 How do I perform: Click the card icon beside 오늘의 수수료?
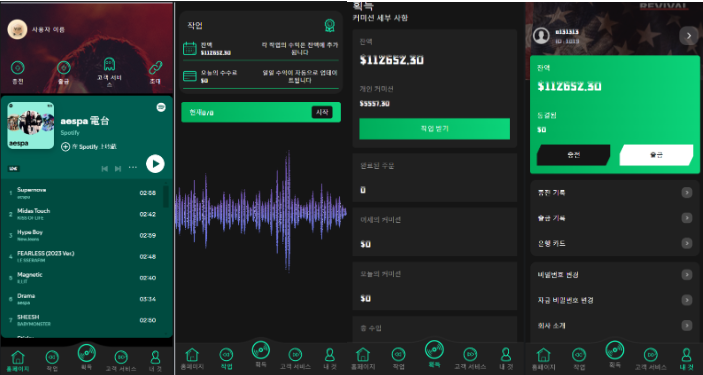[x=190, y=76]
